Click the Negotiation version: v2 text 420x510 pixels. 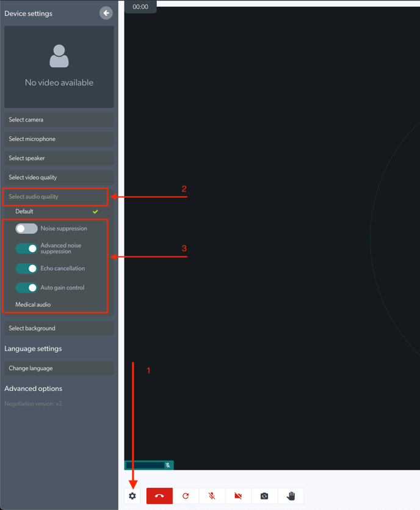(x=33, y=404)
